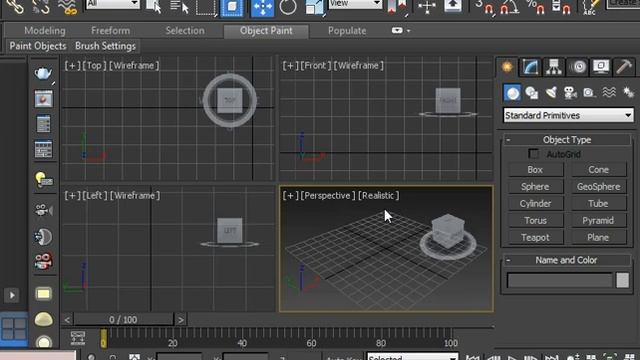640x360 pixels.
Task: Switch to the Populate ribbon tab
Action: pyautogui.click(x=347, y=31)
